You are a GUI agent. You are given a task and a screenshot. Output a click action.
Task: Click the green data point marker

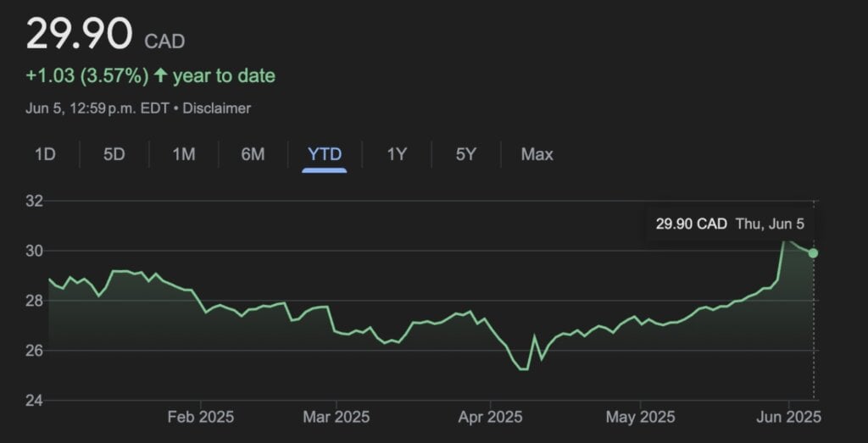(x=813, y=252)
